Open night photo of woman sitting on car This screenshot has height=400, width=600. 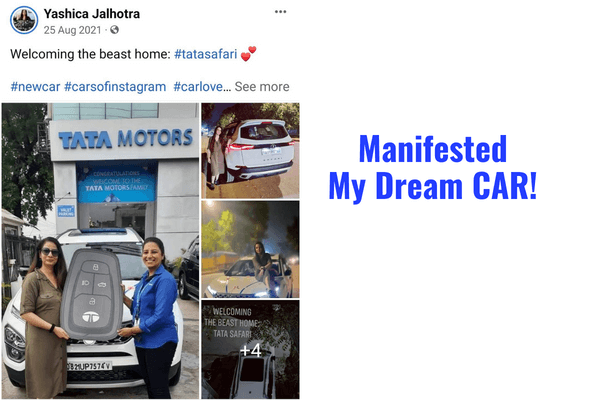(x=251, y=249)
